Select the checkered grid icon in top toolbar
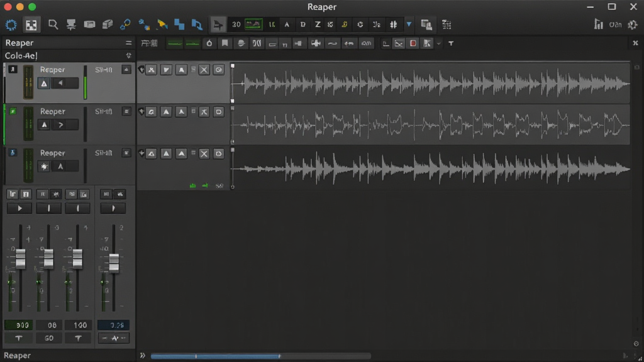The image size is (644, 362). tap(31, 25)
